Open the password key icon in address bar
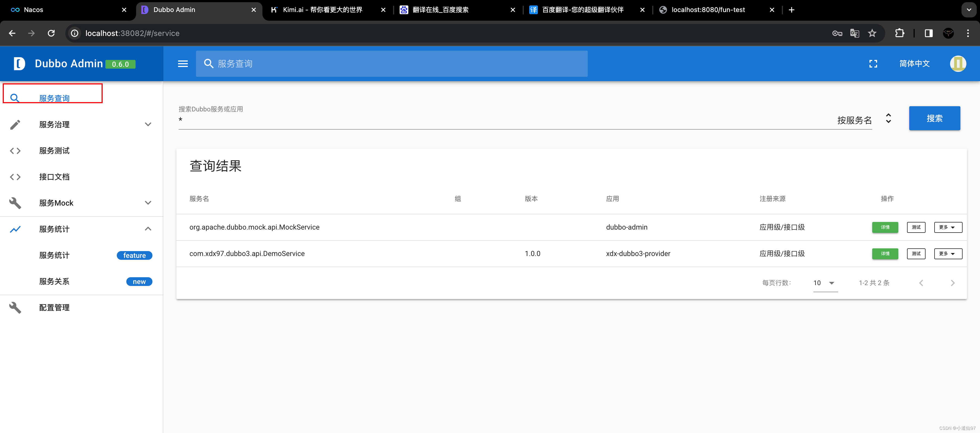Viewport: 980px width, 433px height. pos(837,33)
